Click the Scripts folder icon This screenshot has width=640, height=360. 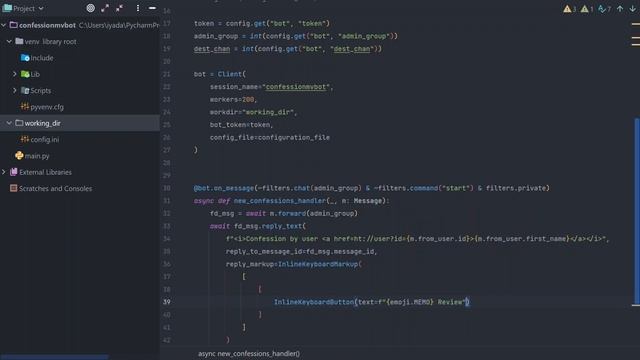coord(25,91)
